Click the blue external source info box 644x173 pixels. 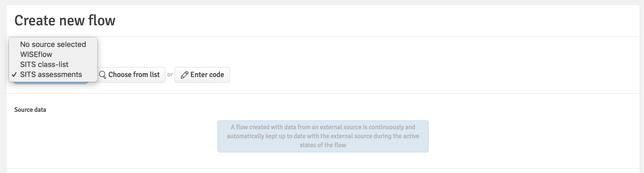click(323, 136)
